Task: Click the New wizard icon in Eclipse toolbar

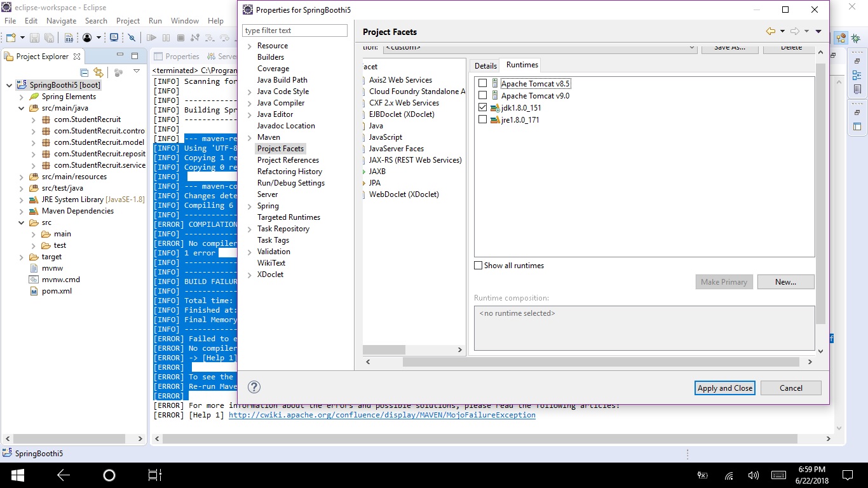Action: tap(11, 38)
